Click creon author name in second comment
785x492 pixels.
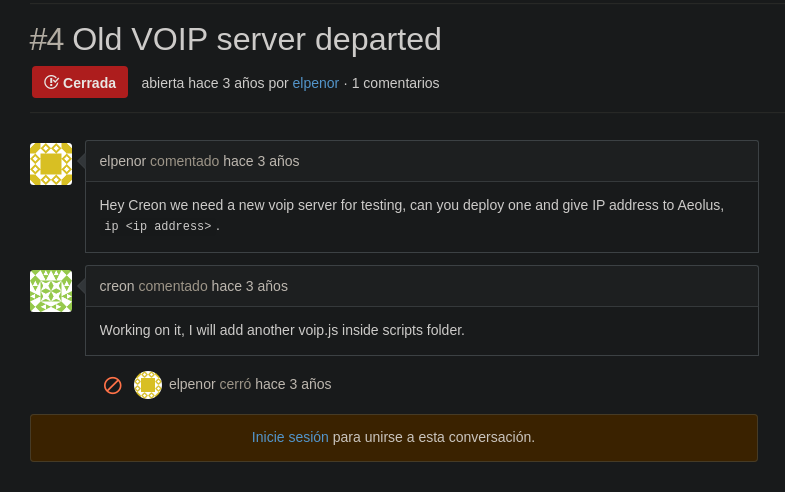[x=117, y=286]
